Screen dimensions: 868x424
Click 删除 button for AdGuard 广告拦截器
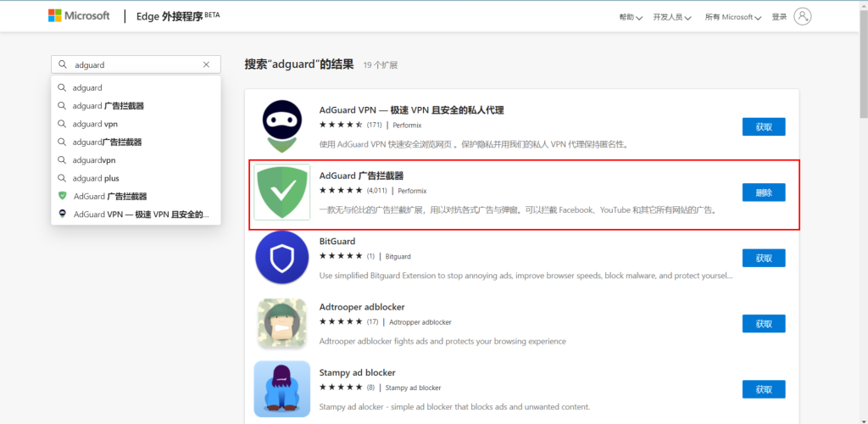(x=764, y=192)
